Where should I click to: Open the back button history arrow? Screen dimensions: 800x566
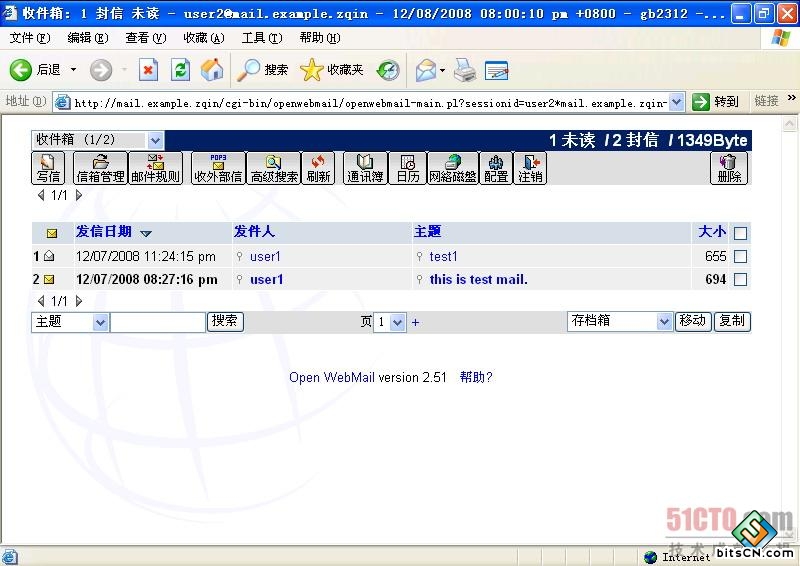(73, 69)
